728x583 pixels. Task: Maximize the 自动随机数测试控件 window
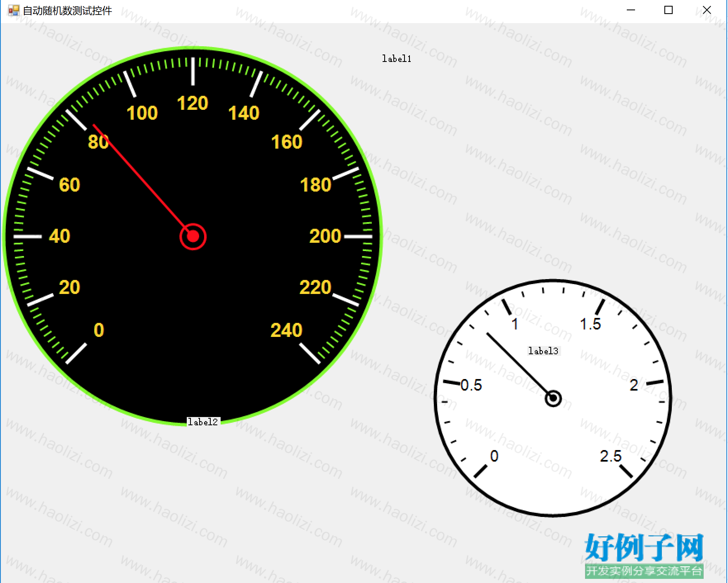[669, 10]
